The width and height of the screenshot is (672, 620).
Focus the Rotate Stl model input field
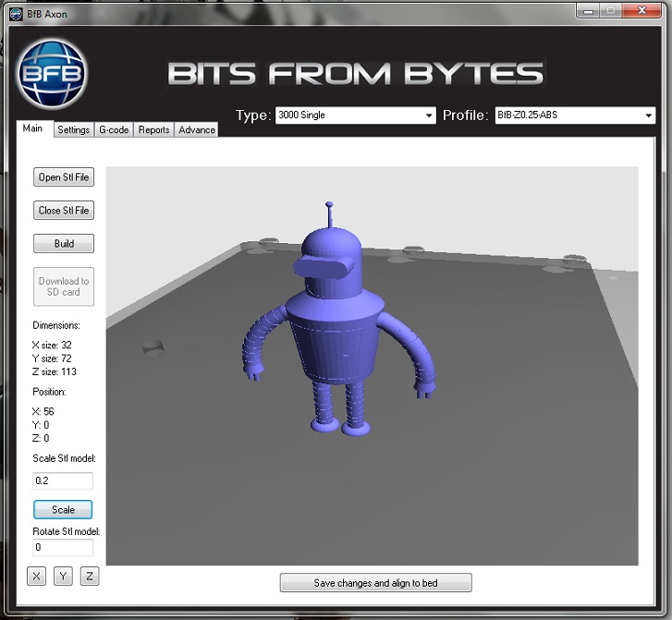click(63, 548)
